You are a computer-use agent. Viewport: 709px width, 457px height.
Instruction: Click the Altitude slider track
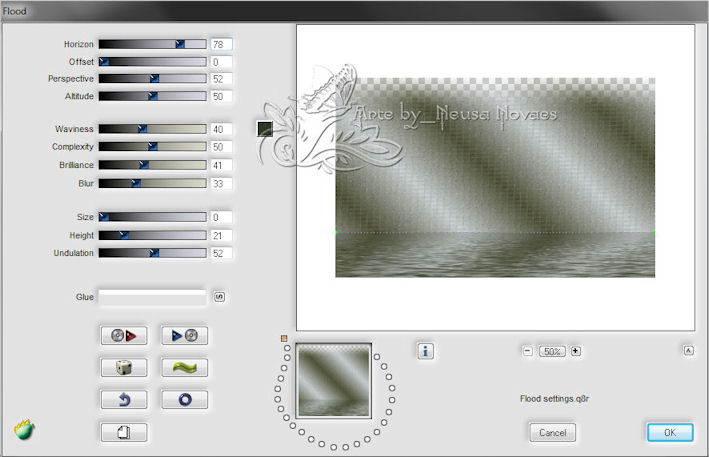pos(152,96)
